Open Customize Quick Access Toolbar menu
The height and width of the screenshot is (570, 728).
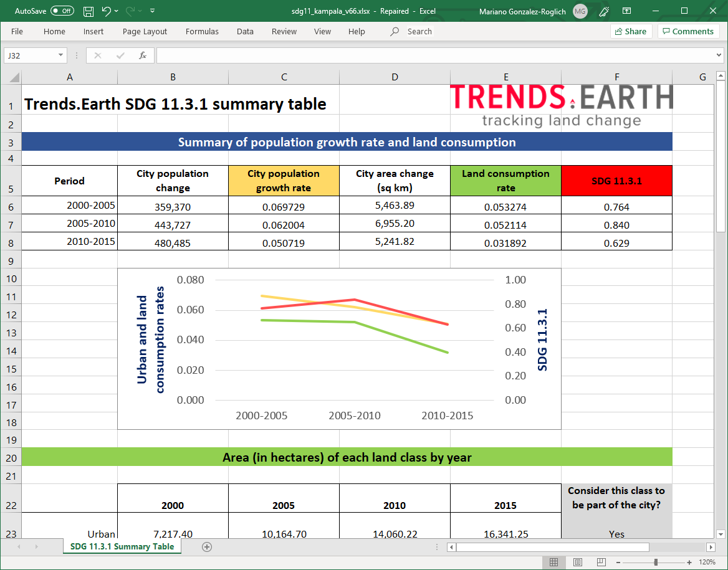point(151,11)
